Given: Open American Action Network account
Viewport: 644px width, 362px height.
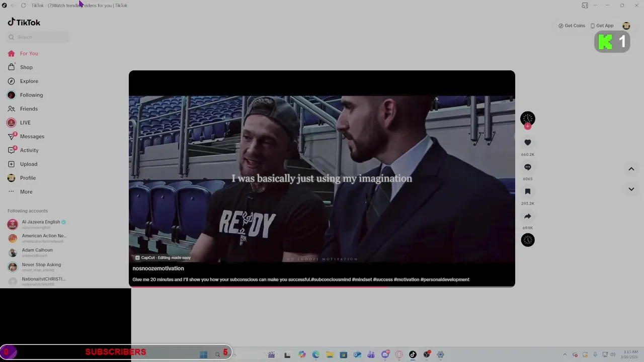Looking at the screenshot, I should point(38,238).
